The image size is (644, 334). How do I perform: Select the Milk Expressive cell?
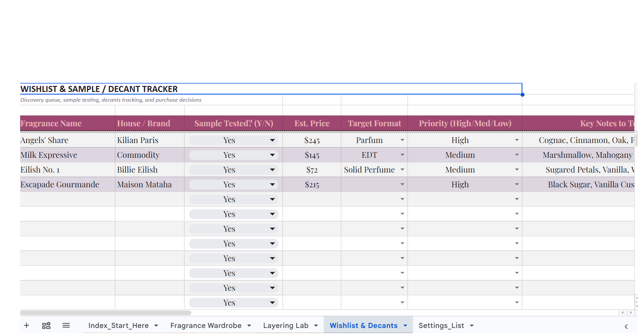pyautogui.click(x=67, y=155)
